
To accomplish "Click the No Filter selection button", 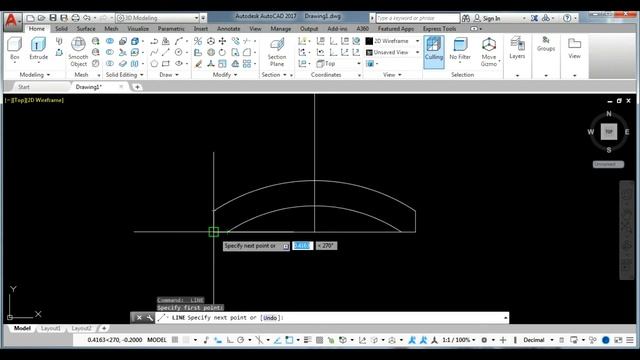I will coord(460,49).
